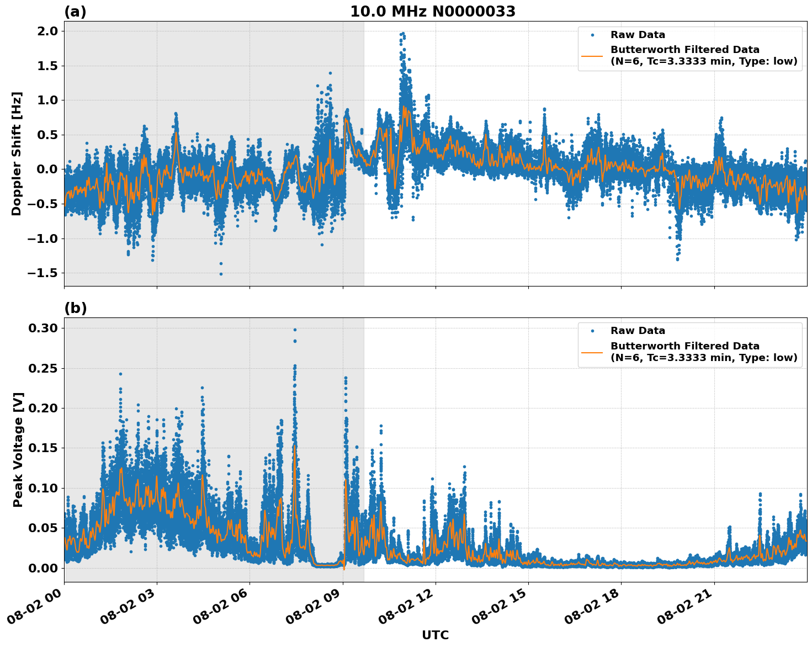Click the panel (b) label
This screenshot has height=647, width=812.
[76, 307]
